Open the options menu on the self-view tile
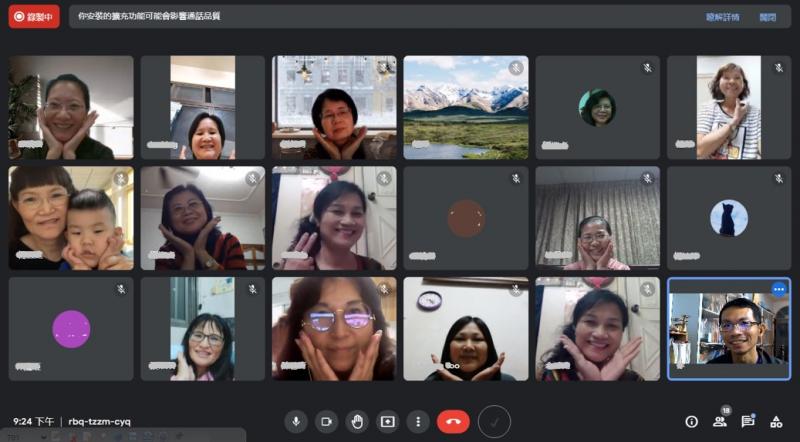 click(x=779, y=289)
